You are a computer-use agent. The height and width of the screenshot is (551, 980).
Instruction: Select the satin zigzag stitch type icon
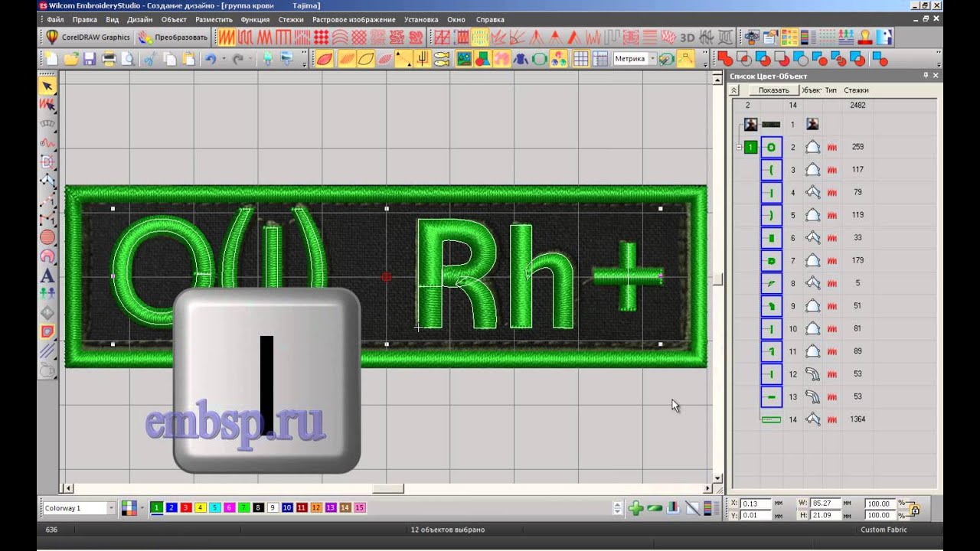(227, 37)
